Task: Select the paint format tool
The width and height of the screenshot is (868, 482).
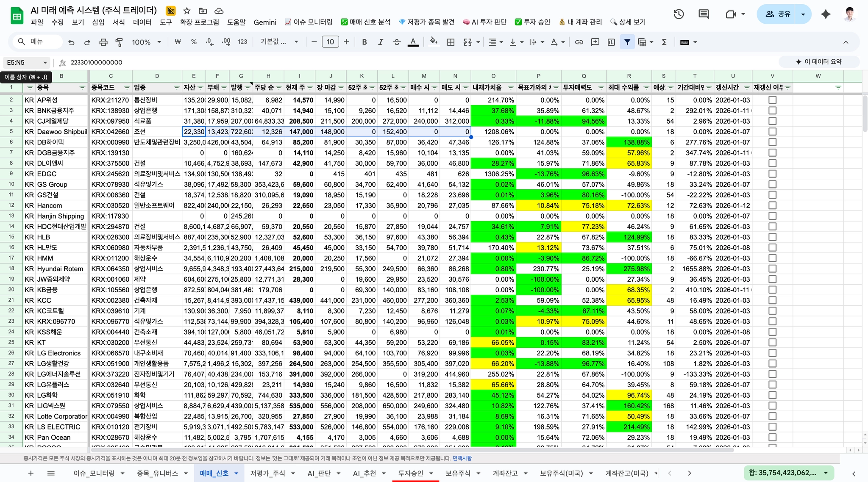Action: click(119, 42)
